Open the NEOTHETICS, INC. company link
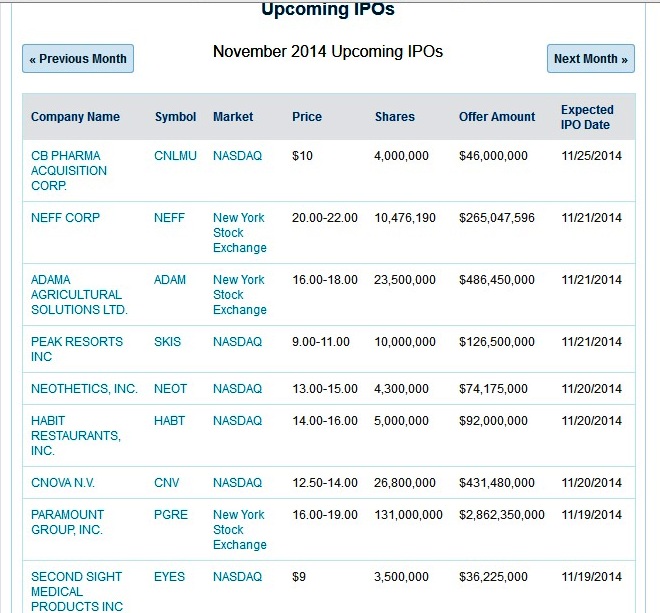The height and width of the screenshot is (613, 660). (84, 389)
